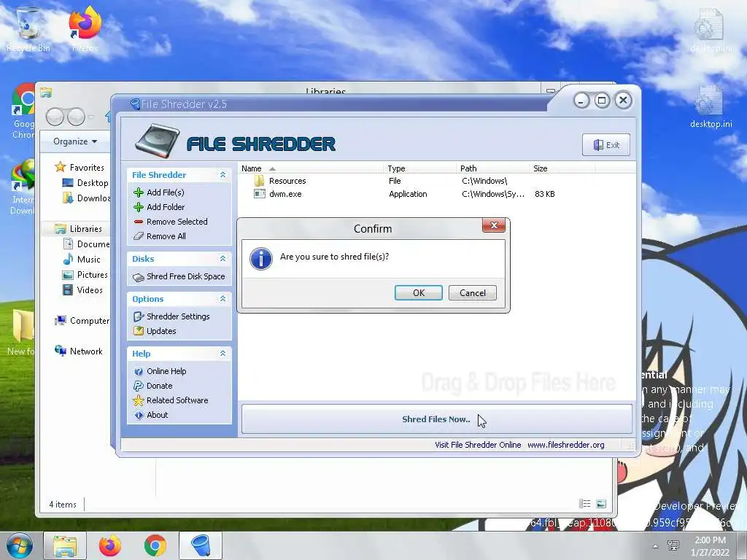747x560 pixels.
Task: Sort file list by Type column
Action: coord(419,168)
